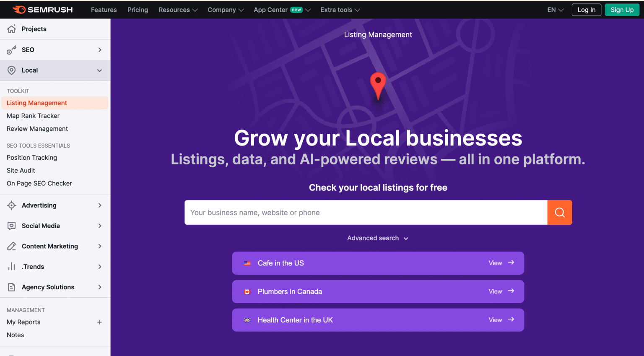644x356 pixels.
Task: Open the Company dropdown menu
Action: 226,10
